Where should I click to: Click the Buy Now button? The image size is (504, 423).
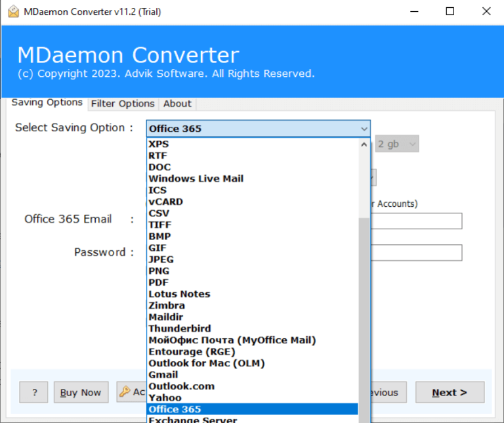[x=81, y=392]
